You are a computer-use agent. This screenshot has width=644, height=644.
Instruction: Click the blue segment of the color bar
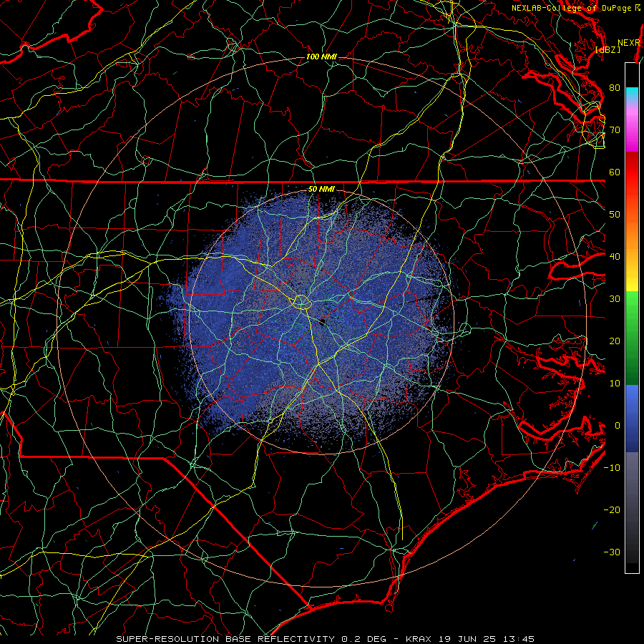coord(632,418)
